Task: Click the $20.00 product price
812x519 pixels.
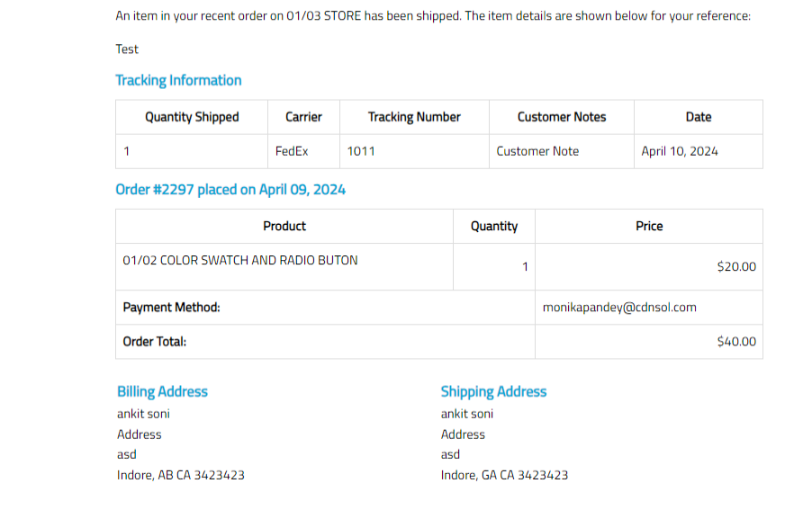Action: pyautogui.click(x=736, y=266)
